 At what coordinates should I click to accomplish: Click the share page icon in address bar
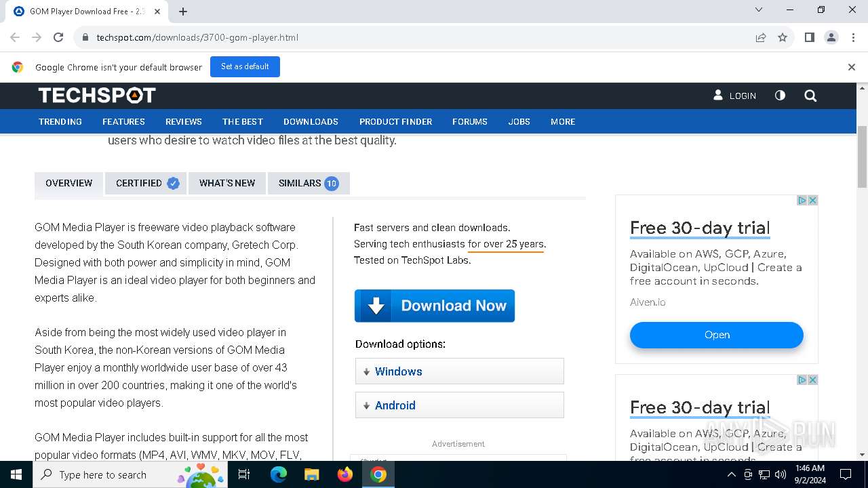click(761, 37)
